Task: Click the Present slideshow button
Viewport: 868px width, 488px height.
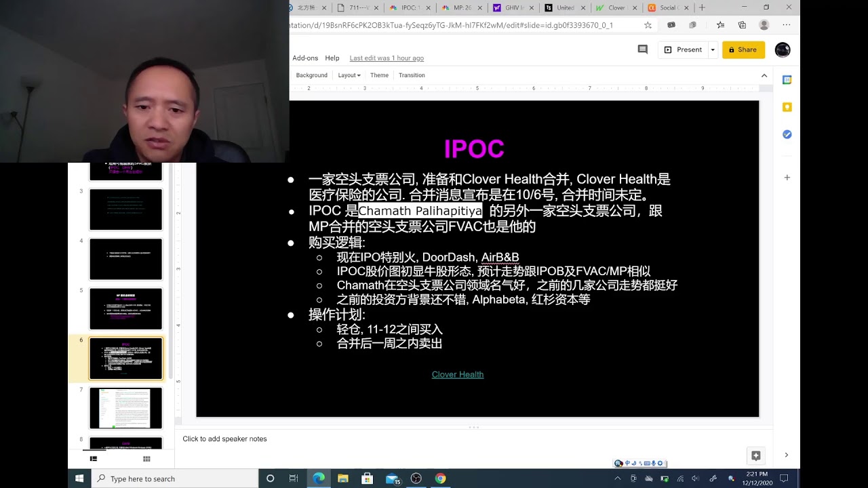Action: pos(683,49)
